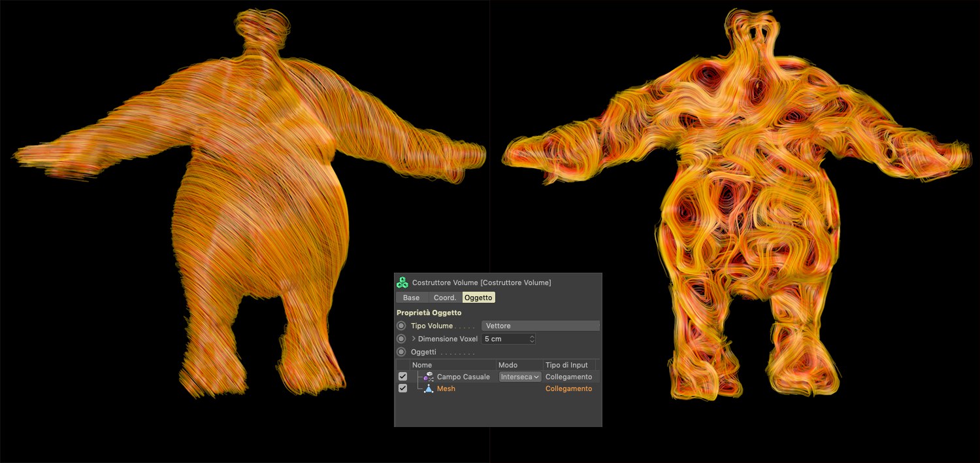
Task: Uncheck the Campo Casuale checkbox
Action: 402,377
